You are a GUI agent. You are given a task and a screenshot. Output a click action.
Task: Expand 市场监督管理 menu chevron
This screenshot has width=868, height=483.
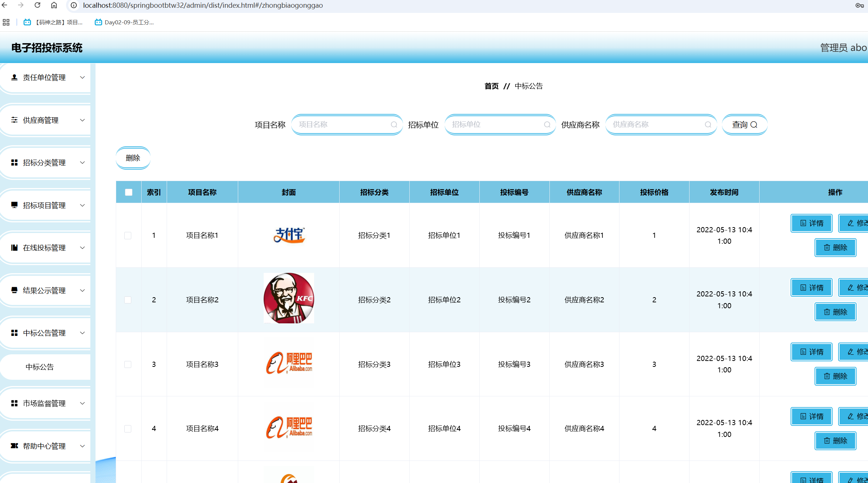(83, 403)
